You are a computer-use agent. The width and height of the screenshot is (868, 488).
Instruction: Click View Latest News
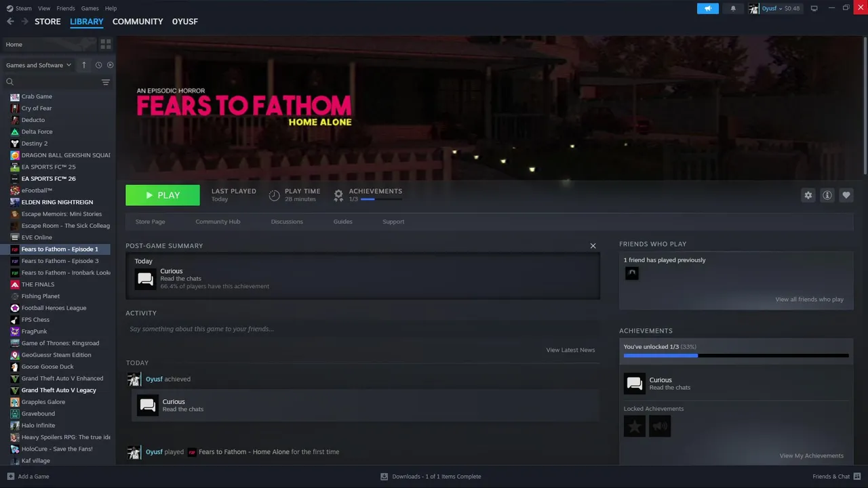click(x=570, y=350)
